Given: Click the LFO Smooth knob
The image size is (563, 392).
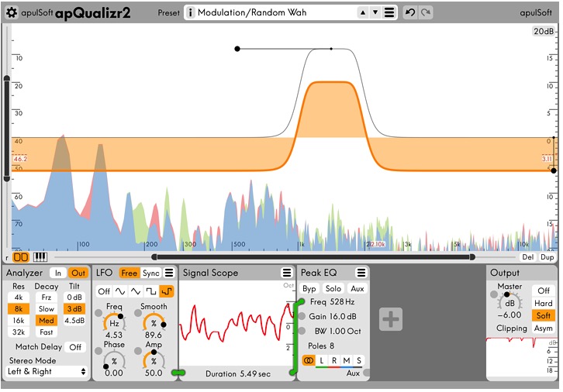Looking at the screenshot, I should [154, 322].
